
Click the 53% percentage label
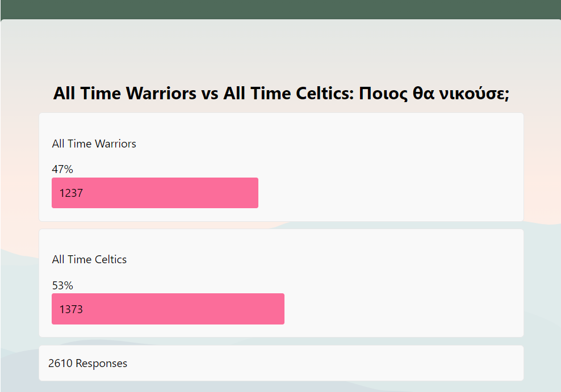point(62,285)
